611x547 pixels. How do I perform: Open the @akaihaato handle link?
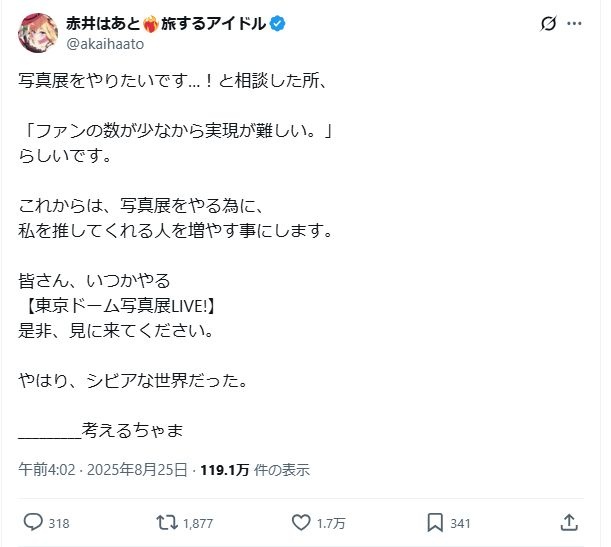click(x=106, y=44)
